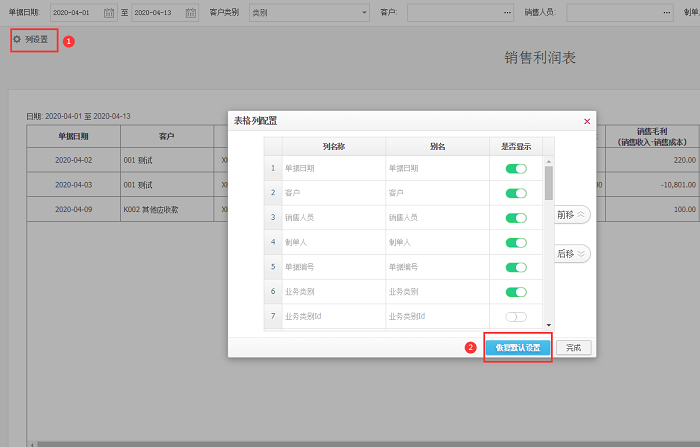The width and height of the screenshot is (700, 447).
Task: Move the column forward with 前移
Action: (572, 215)
